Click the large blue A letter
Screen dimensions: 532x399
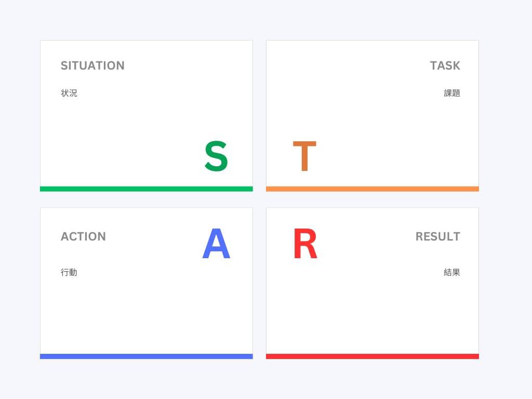click(x=216, y=244)
